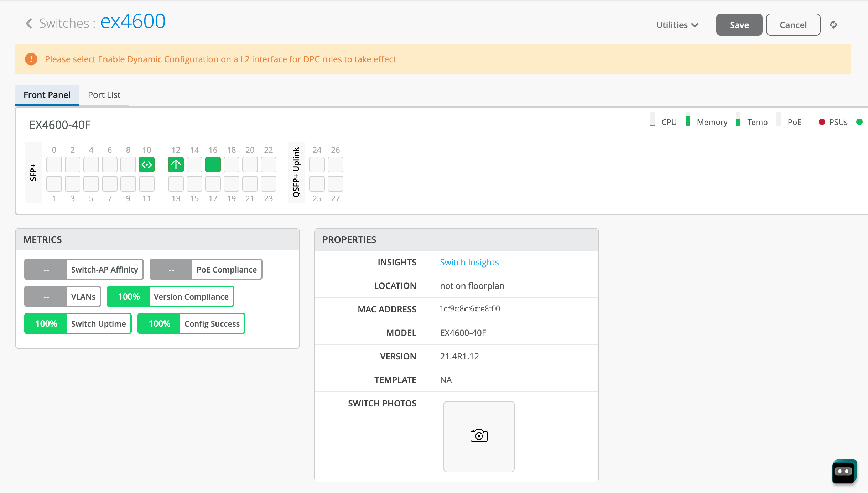The width and height of the screenshot is (868, 493).
Task: Select uplink port 12 with up arrow
Action: [176, 165]
